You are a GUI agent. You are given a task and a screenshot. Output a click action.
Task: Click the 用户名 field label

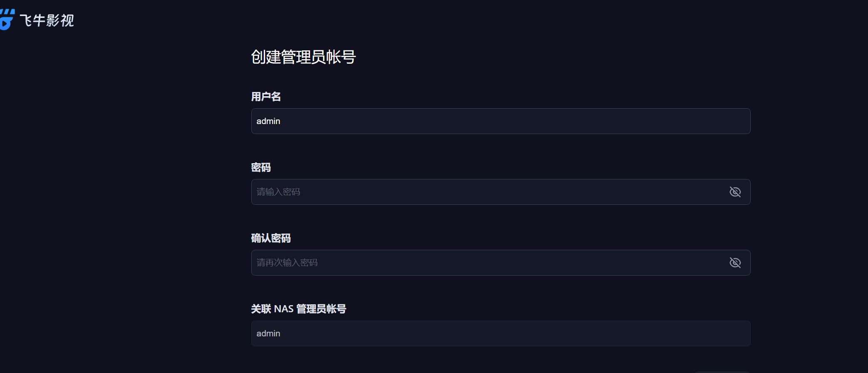266,97
